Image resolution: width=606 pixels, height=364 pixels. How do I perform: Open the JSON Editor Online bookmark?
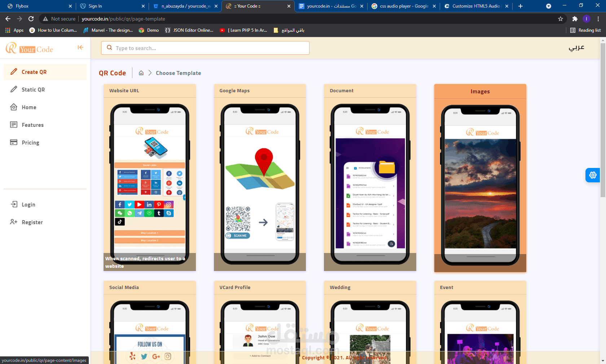pos(189,30)
